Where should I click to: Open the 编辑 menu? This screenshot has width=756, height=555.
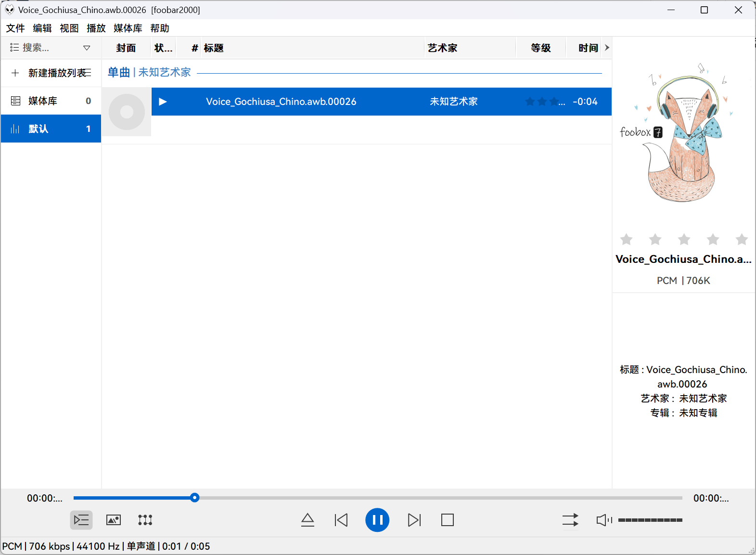coord(42,28)
